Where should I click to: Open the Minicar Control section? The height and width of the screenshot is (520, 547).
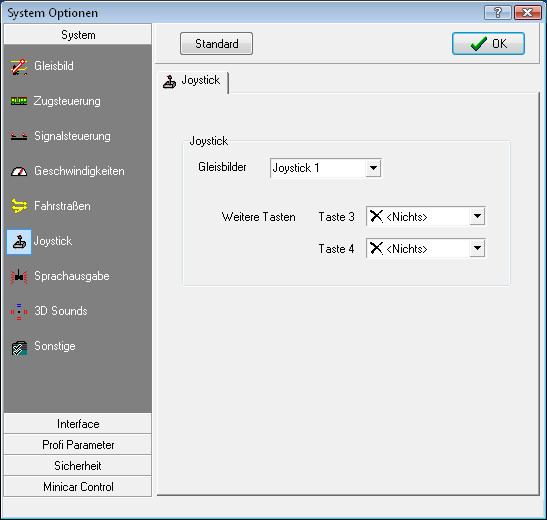[78, 487]
